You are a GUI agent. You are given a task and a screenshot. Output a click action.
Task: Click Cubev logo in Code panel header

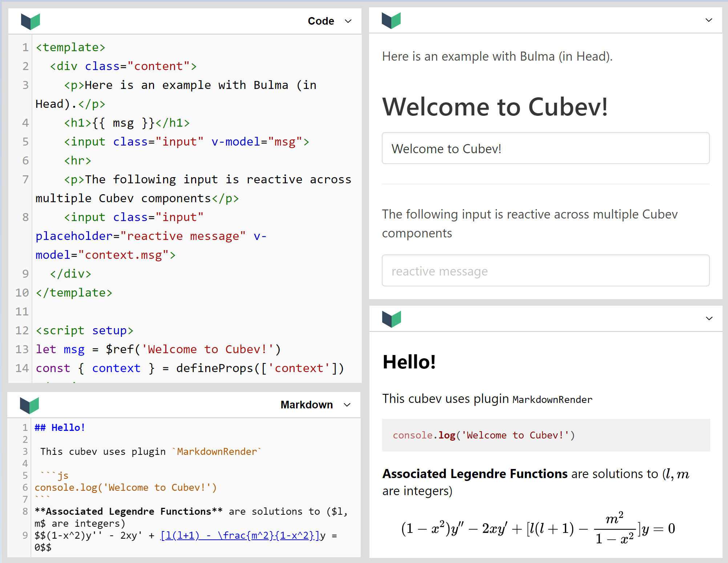point(30,21)
